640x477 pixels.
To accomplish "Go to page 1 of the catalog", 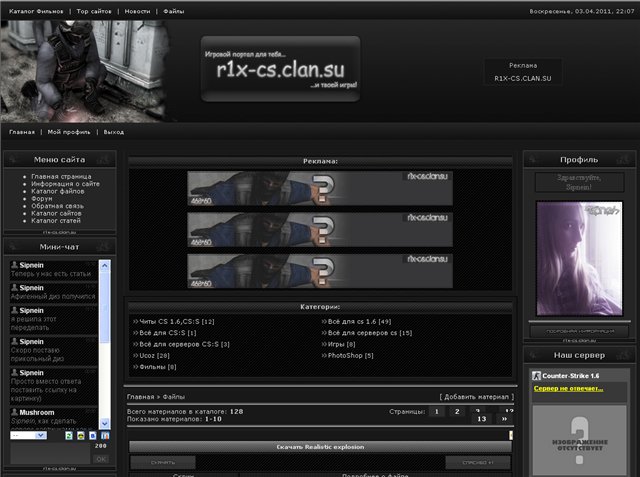I will click(437, 412).
